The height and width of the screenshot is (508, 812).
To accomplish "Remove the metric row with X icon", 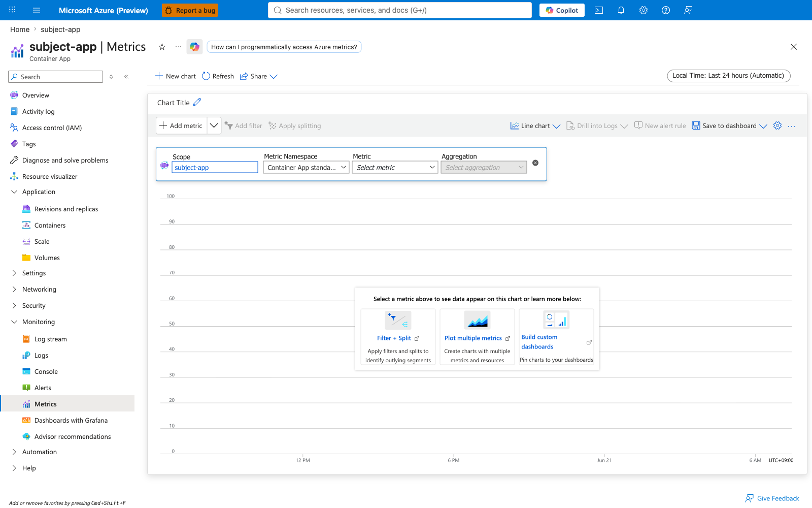I will [x=535, y=163].
